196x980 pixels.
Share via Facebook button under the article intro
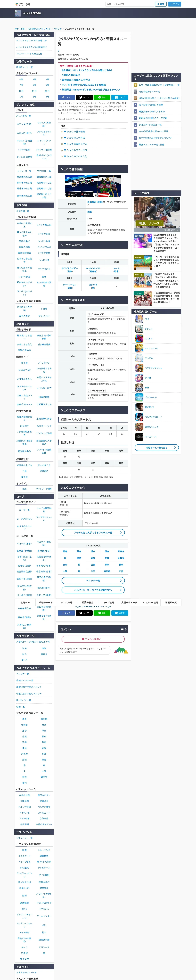click(66, 97)
